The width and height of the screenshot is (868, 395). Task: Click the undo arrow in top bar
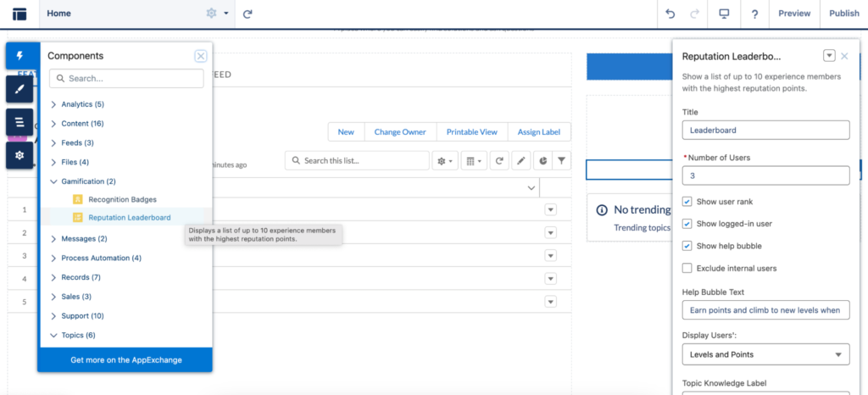click(670, 14)
